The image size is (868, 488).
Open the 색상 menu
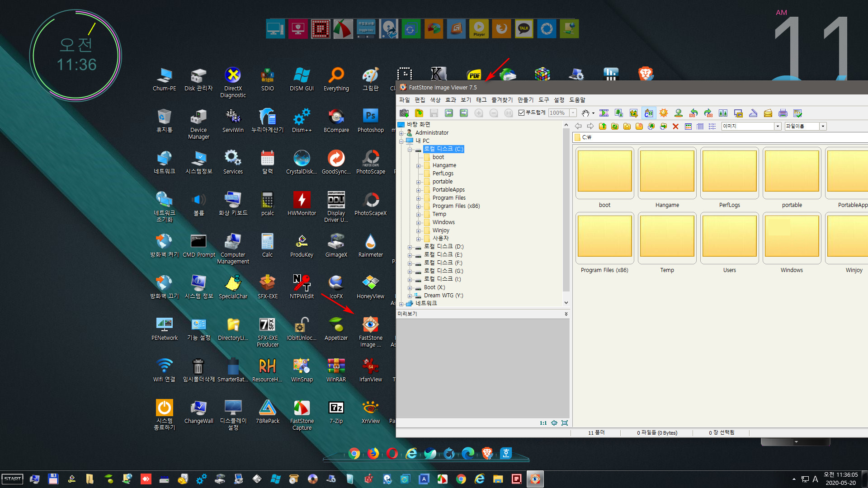tap(435, 100)
